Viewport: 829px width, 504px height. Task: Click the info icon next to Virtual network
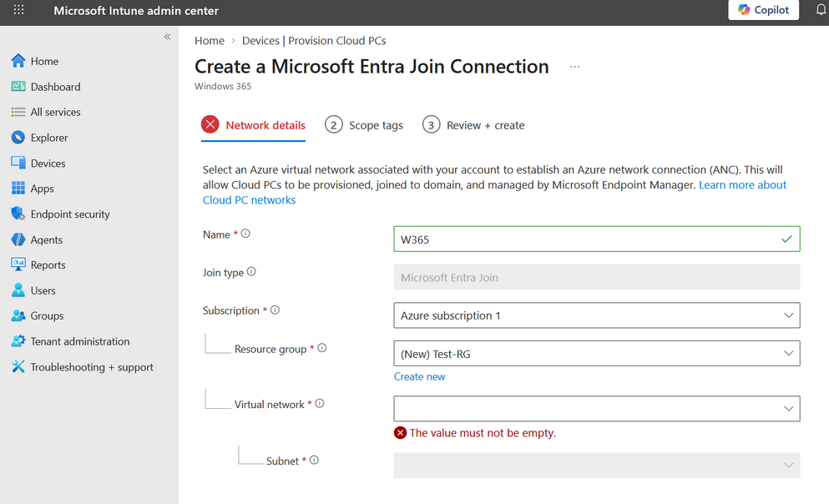(320, 404)
